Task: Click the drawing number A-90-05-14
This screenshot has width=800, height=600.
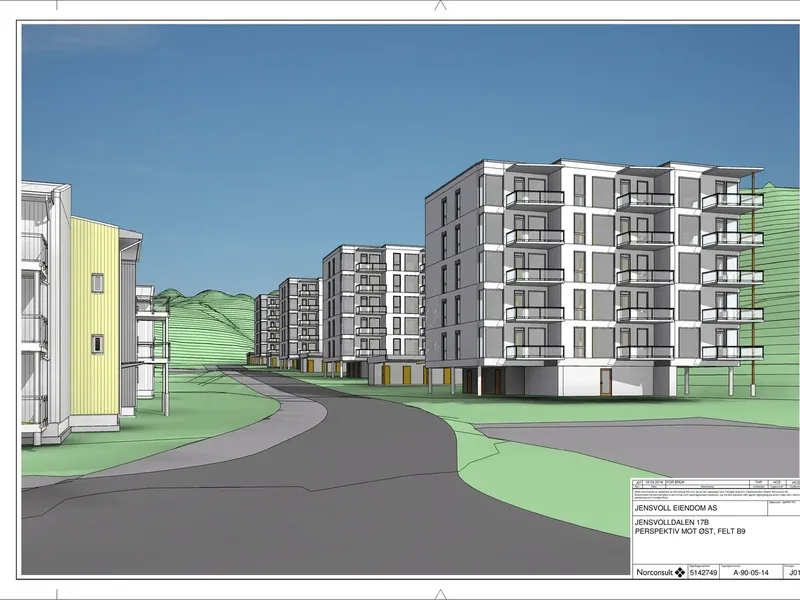Action: (751, 572)
